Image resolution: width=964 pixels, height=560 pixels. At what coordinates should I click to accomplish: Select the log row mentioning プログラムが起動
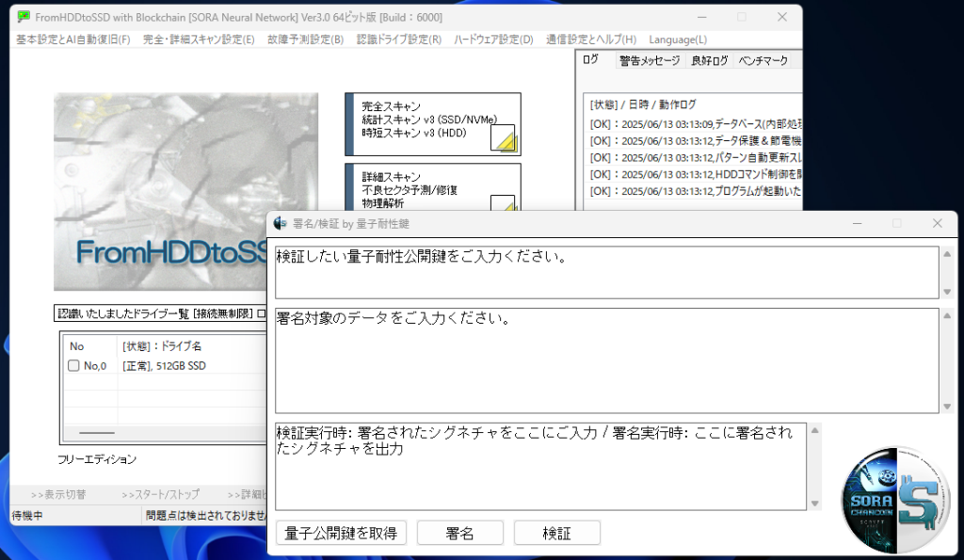tap(695, 191)
